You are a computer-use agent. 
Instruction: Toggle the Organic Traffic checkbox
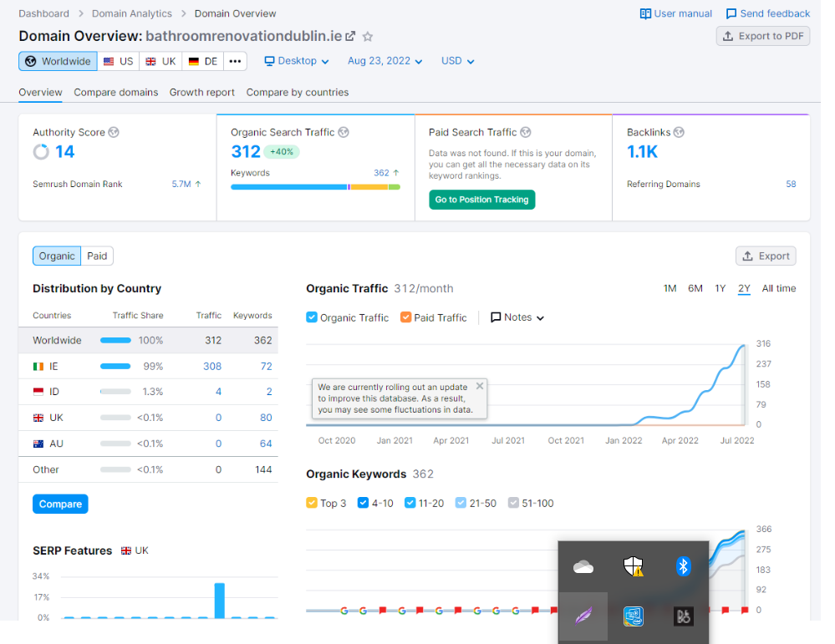[x=312, y=317]
